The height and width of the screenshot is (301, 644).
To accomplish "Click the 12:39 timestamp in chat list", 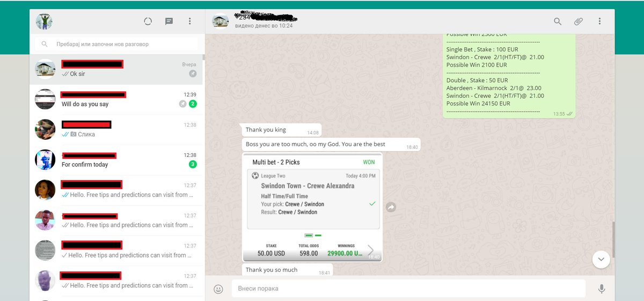I will (190, 94).
